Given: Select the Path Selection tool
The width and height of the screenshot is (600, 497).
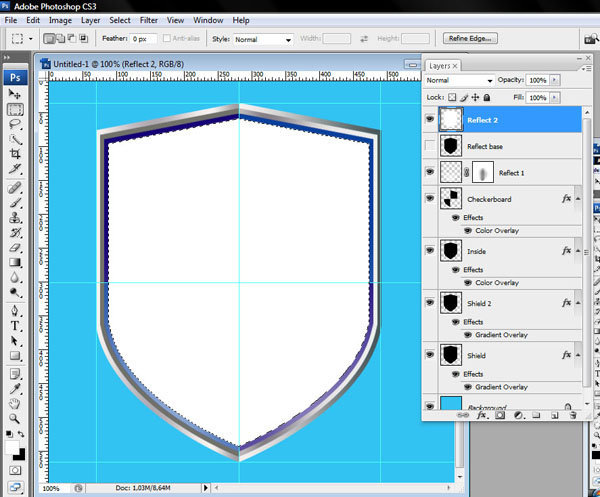Looking at the screenshot, I should point(15,341).
